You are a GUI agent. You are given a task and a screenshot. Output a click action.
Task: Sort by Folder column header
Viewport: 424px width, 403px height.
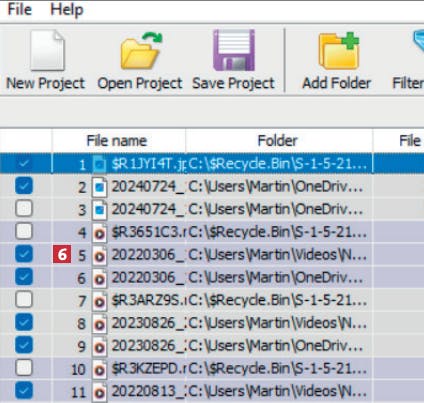pyautogui.click(x=279, y=140)
